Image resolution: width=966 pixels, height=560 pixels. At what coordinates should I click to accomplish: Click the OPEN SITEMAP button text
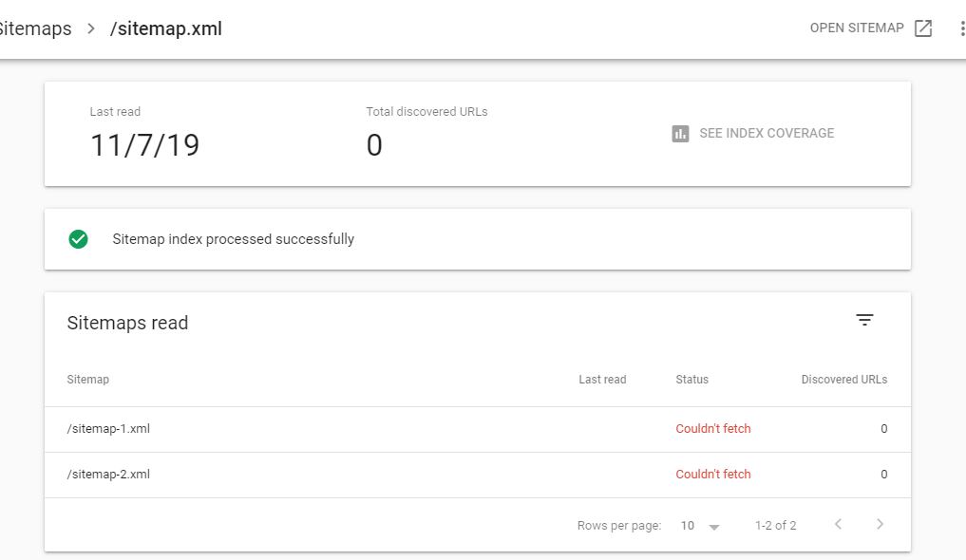pyautogui.click(x=856, y=28)
